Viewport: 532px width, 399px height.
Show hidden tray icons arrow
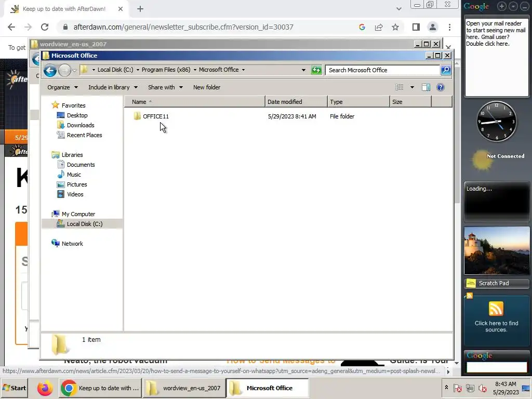(446, 388)
